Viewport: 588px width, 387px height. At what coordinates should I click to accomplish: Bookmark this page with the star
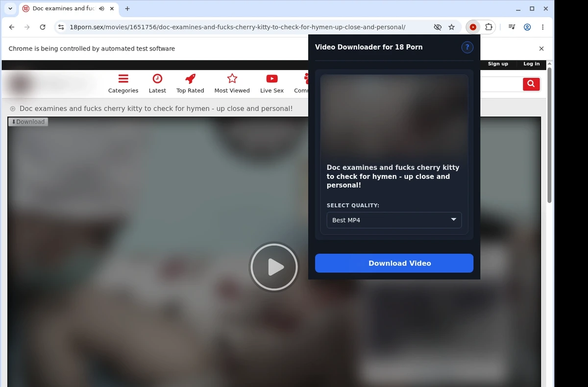tap(452, 27)
